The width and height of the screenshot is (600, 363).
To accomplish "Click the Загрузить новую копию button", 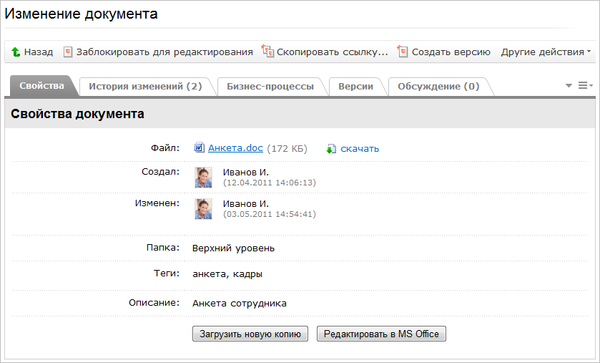I will point(250,334).
